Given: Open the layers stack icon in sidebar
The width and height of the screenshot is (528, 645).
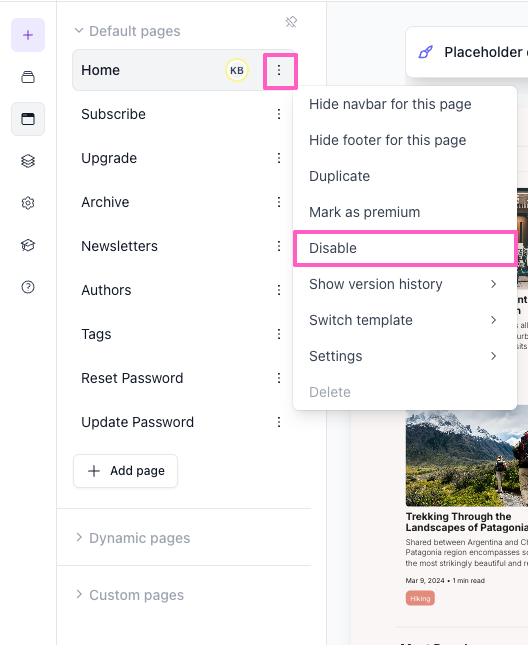Looking at the screenshot, I should pyautogui.click(x=28, y=161).
